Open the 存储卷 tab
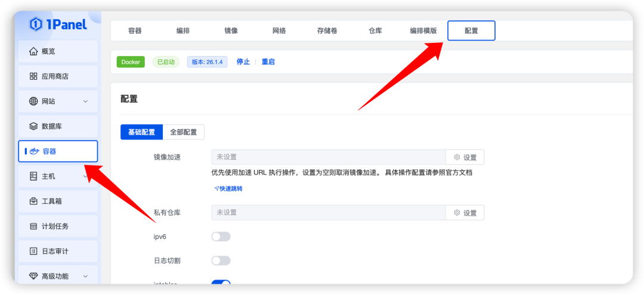Image resolution: width=644 pixels, height=295 pixels. 327,31
